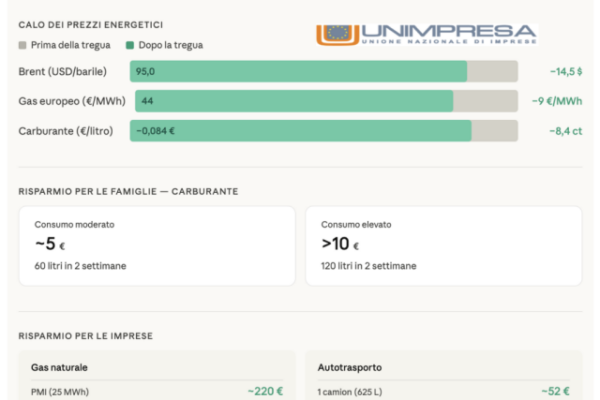Click the Gas europeo bar showing 44
The width and height of the screenshot is (600, 400).
[x=291, y=101]
